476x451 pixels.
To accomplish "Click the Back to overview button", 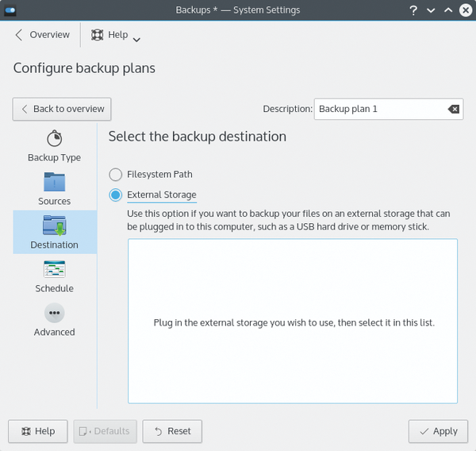I will coord(62,109).
